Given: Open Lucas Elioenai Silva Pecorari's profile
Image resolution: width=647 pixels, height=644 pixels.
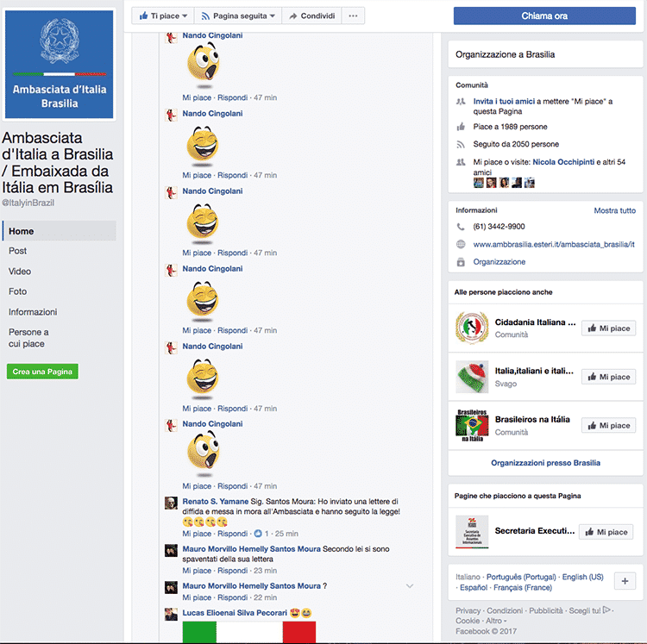Looking at the screenshot, I should pyautogui.click(x=235, y=613).
